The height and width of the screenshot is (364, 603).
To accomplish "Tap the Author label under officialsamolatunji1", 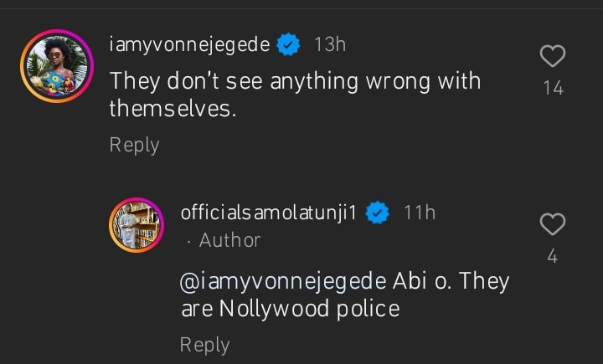I will [229, 240].
